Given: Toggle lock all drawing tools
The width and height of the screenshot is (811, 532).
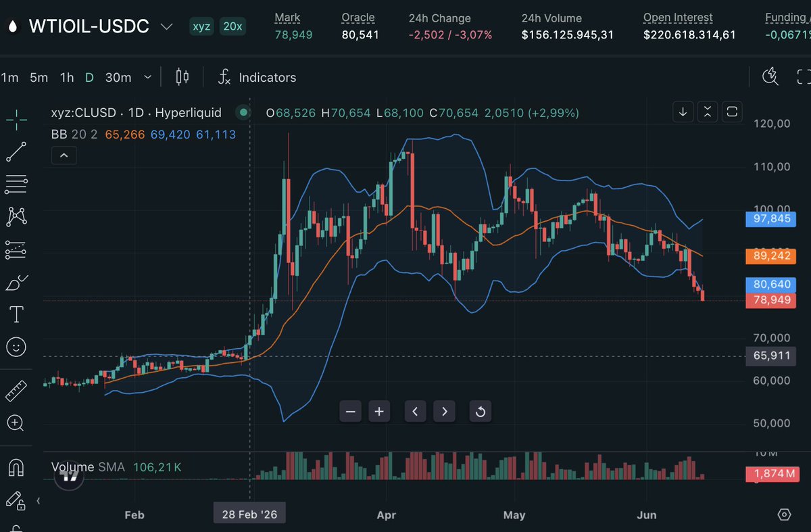Looking at the screenshot, I should coord(16,500).
